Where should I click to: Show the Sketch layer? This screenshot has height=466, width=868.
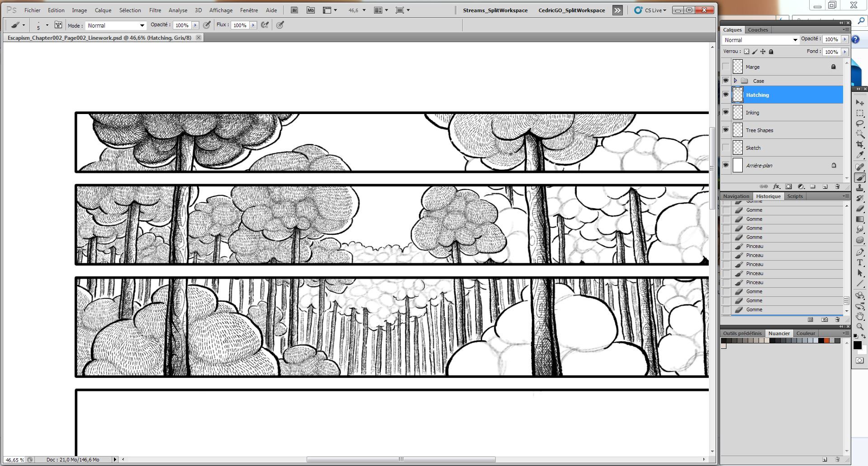(726, 148)
